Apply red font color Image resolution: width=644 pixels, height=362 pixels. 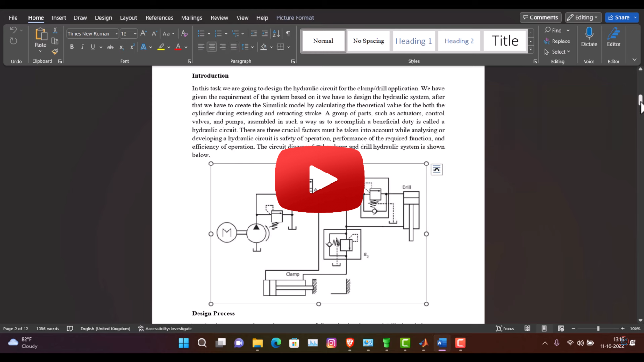[x=178, y=47]
